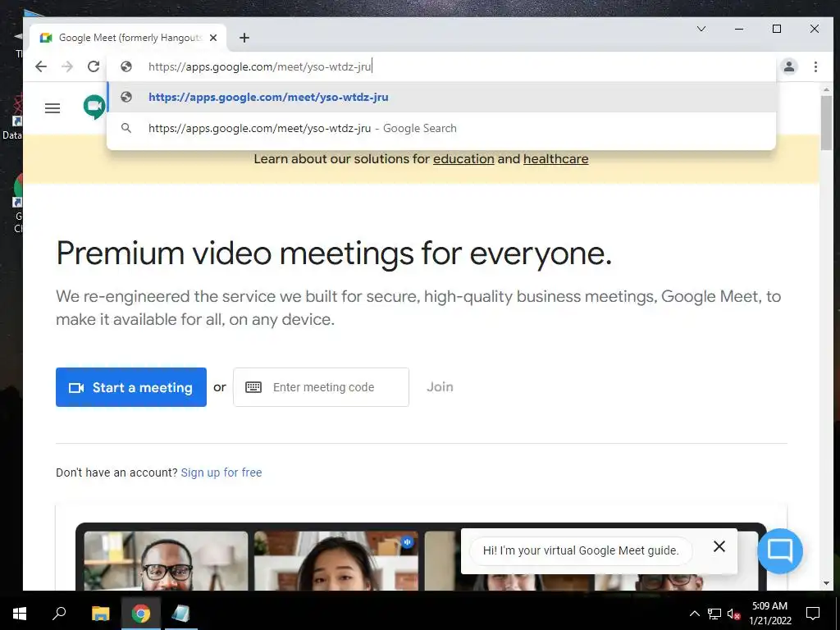The image size is (840, 630).
Task: Close the Google Meet tab
Action: click(213, 38)
